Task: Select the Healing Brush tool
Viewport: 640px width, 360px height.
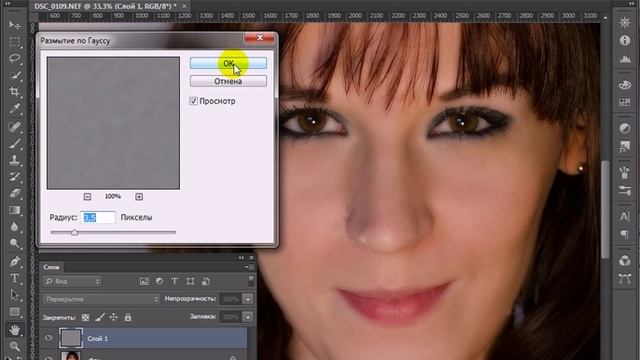Action: tap(14, 127)
